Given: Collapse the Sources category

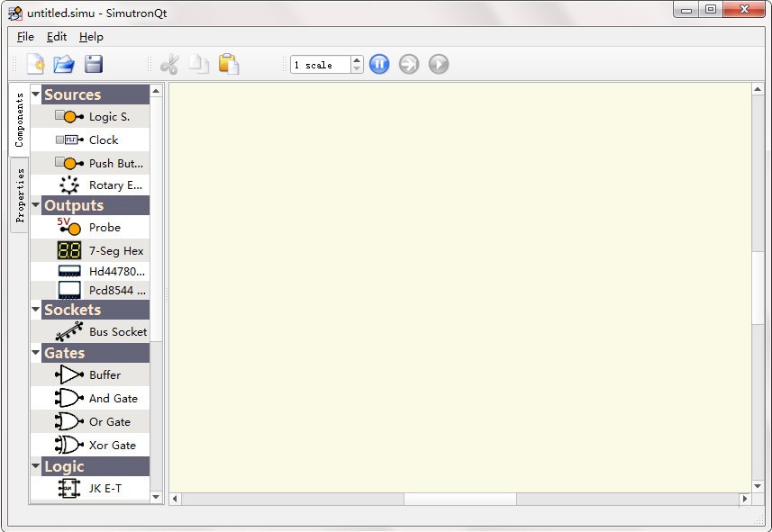Looking at the screenshot, I should pyautogui.click(x=34, y=94).
